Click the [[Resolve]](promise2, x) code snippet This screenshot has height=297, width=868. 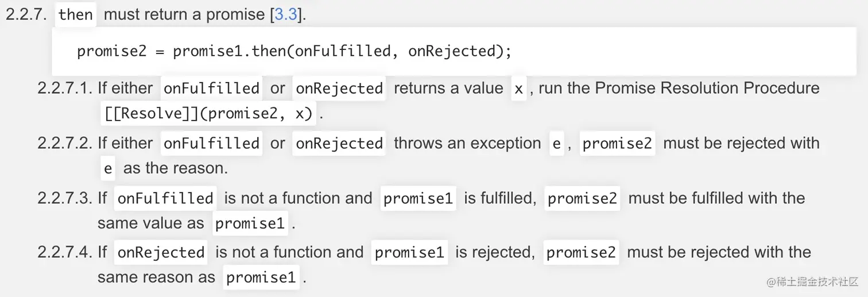point(209,114)
